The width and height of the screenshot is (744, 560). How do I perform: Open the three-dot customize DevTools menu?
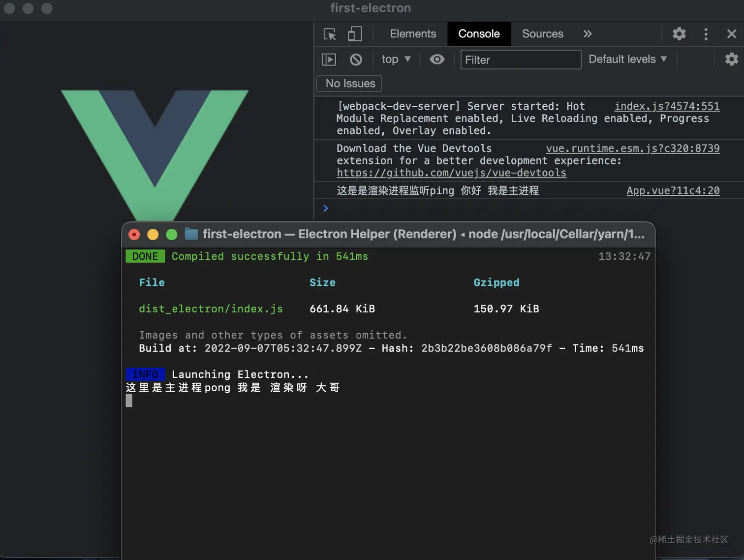coord(706,34)
